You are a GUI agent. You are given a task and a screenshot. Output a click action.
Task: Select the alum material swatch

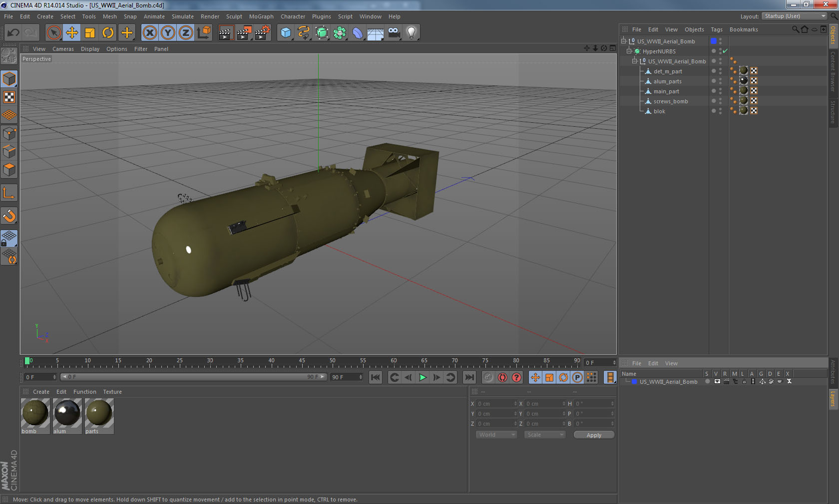point(67,416)
